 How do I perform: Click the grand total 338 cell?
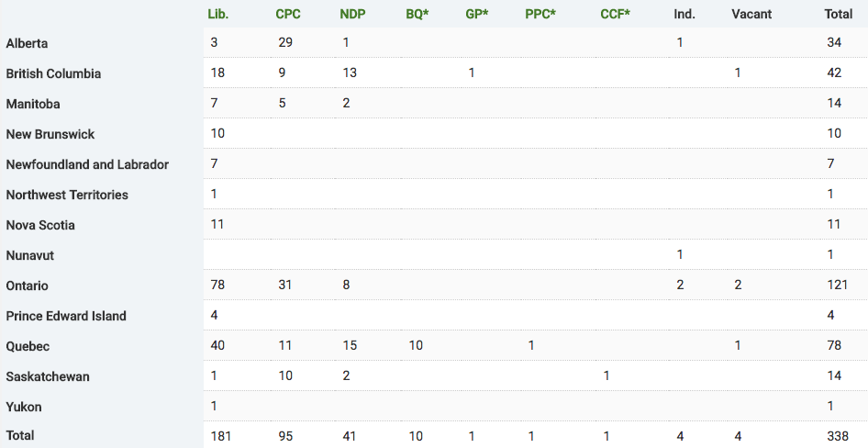pyautogui.click(x=838, y=436)
